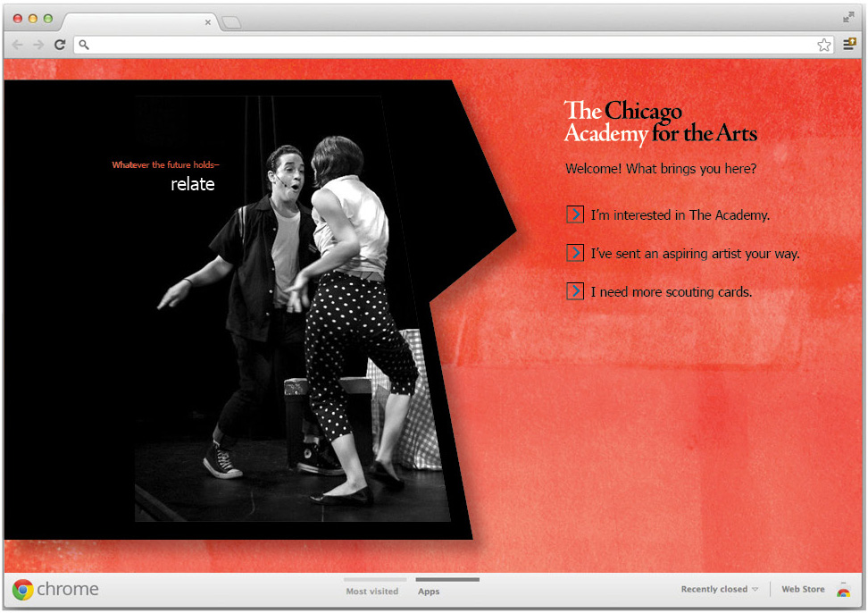Zoom the window with green button
The height and width of the screenshot is (613, 868).
(48, 19)
